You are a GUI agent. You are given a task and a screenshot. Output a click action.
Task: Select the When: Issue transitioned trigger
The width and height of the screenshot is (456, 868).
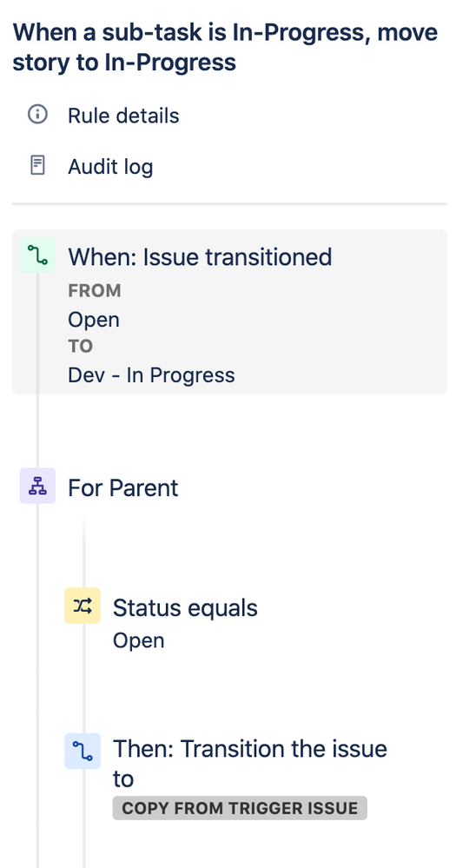(x=229, y=312)
